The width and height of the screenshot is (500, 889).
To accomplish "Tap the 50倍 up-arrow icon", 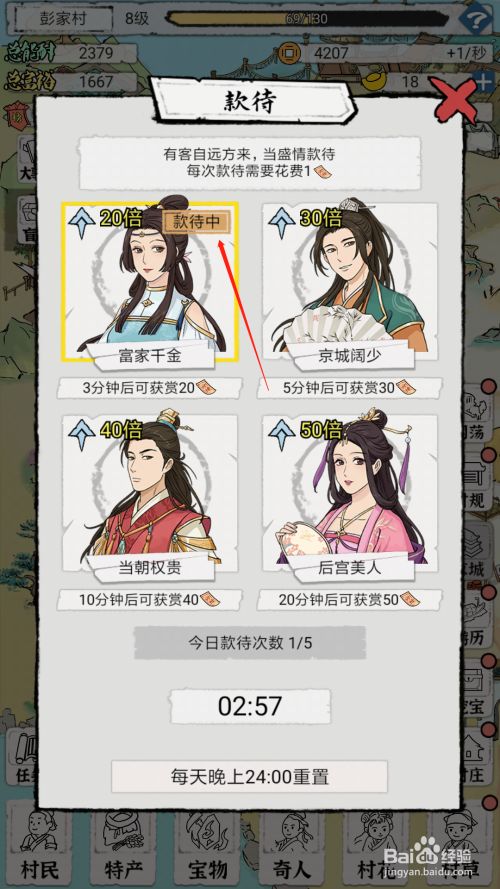I will pyautogui.click(x=282, y=435).
